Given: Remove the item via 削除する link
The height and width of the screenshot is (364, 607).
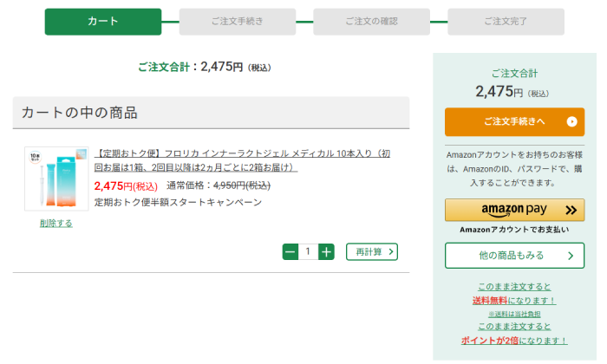Looking at the screenshot, I should 56,224.
